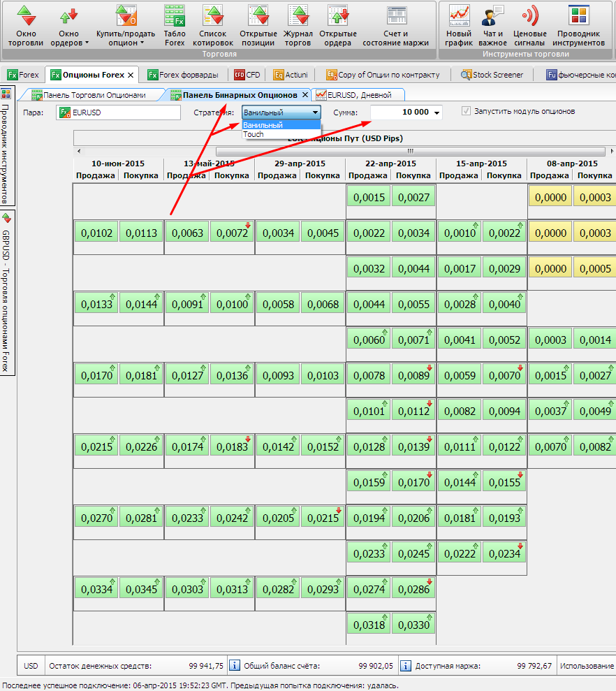This screenshot has width=616, height=691.
Task: Switch to EURUSD, Дневной chart tab
Action: [x=358, y=95]
